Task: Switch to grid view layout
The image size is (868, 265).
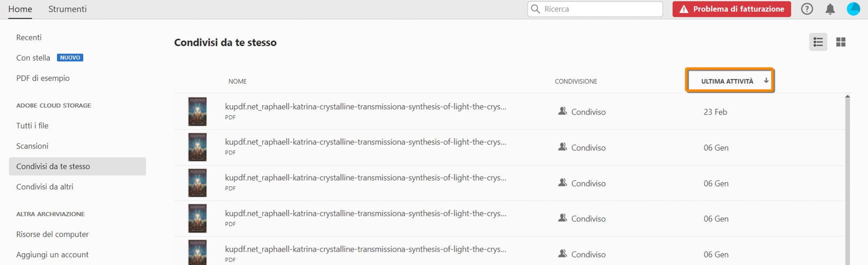Action: pyautogui.click(x=841, y=42)
